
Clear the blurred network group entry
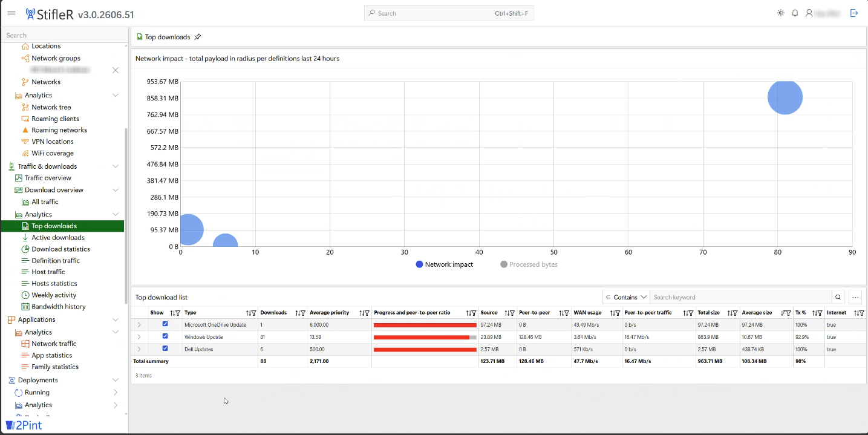coord(116,70)
